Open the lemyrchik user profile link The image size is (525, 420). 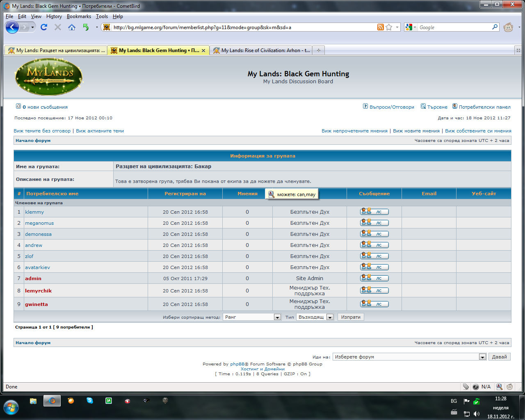pyautogui.click(x=38, y=291)
